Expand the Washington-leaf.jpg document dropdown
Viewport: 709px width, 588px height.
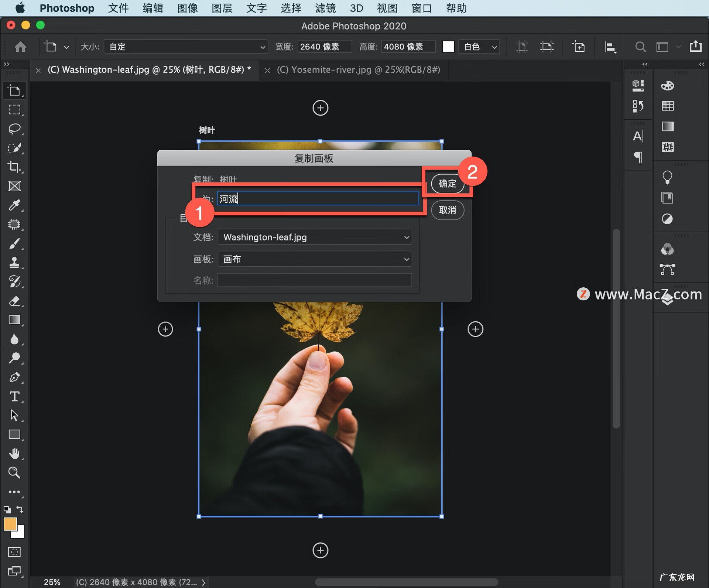click(x=315, y=237)
